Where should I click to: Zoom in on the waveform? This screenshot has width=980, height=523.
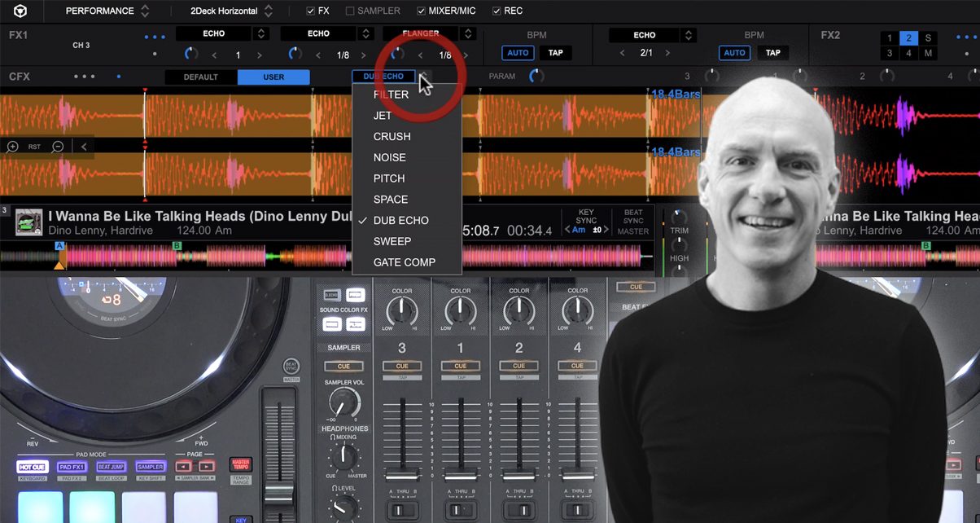click(12, 147)
